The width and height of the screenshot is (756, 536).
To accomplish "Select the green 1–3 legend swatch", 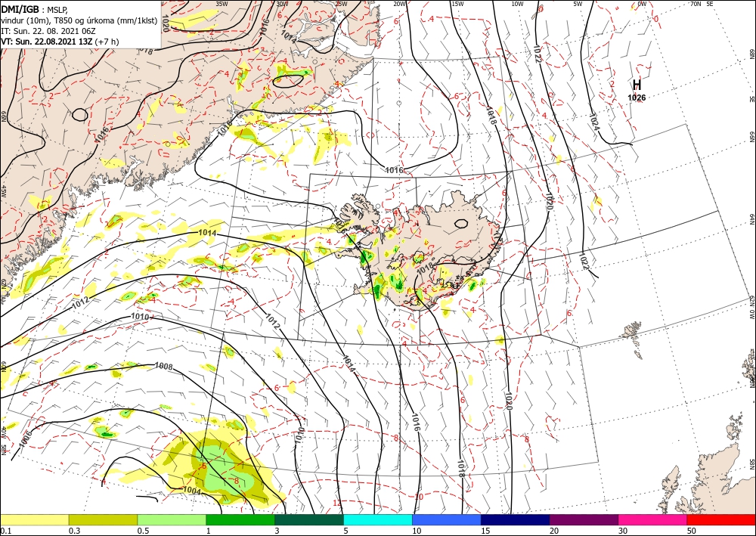I will (x=240, y=519).
